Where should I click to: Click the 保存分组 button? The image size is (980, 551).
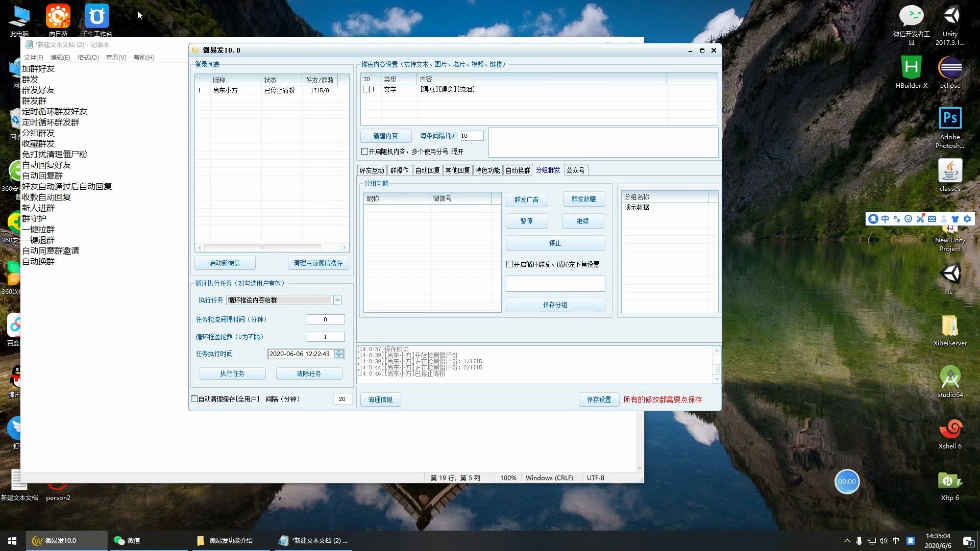[x=555, y=305]
